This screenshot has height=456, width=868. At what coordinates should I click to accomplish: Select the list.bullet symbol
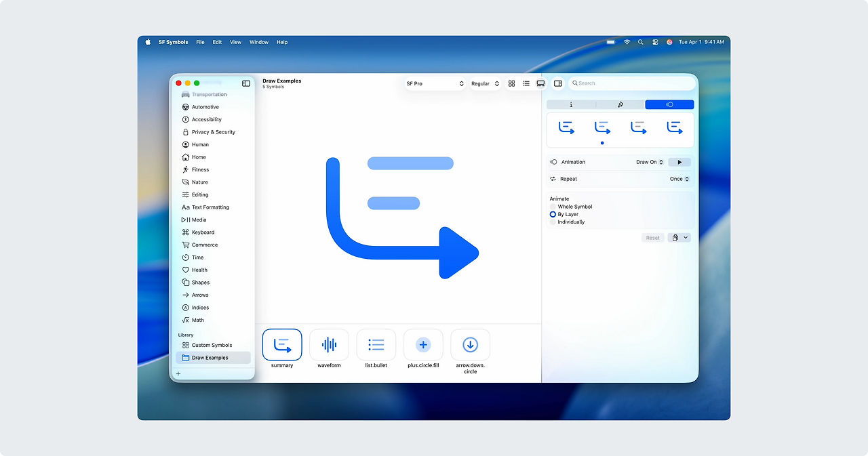(x=376, y=345)
